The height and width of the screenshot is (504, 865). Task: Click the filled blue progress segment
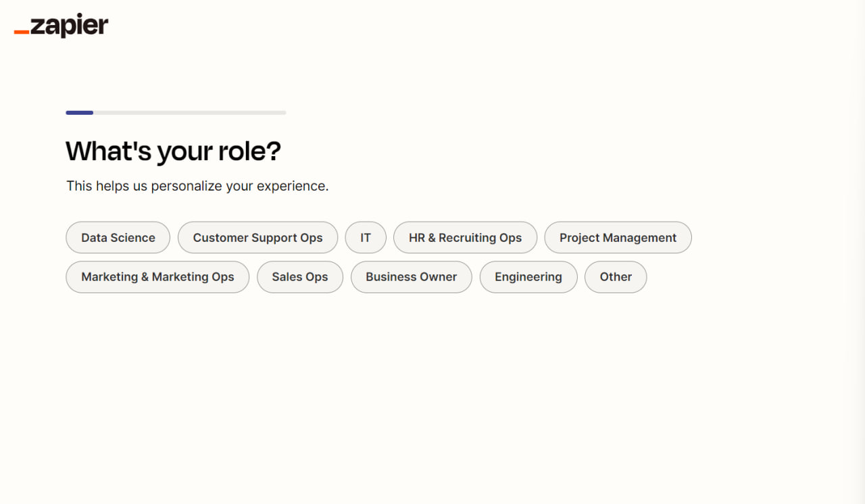(x=79, y=113)
